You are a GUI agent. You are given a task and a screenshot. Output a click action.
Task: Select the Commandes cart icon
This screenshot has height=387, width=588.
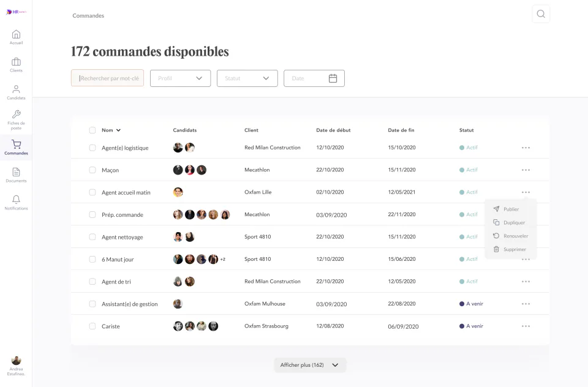pyautogui.click(x=16, y=145)
